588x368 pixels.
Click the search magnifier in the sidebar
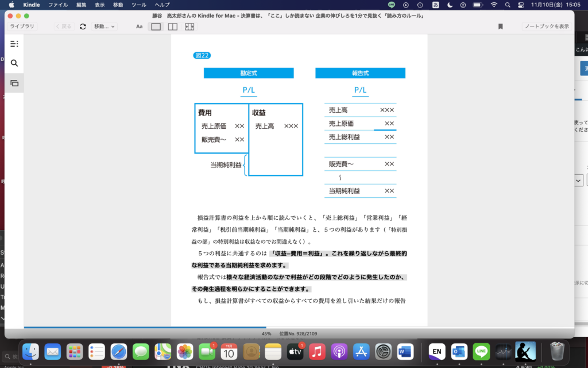[14, 63]
